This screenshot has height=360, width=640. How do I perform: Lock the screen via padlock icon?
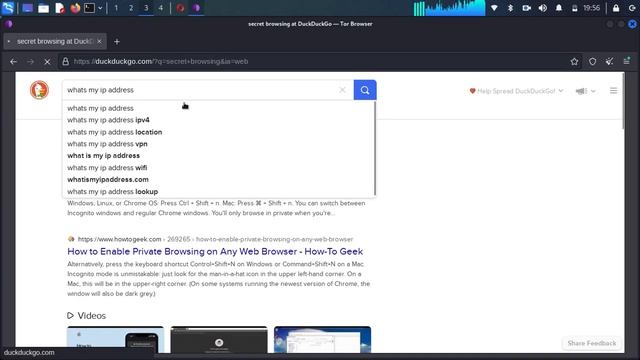pyautogui.click(x=616, y=8)
